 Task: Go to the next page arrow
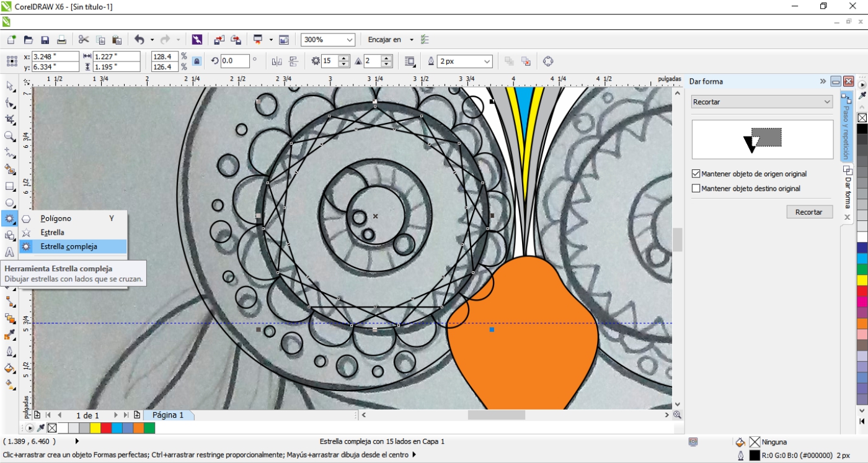pos(115,415)
